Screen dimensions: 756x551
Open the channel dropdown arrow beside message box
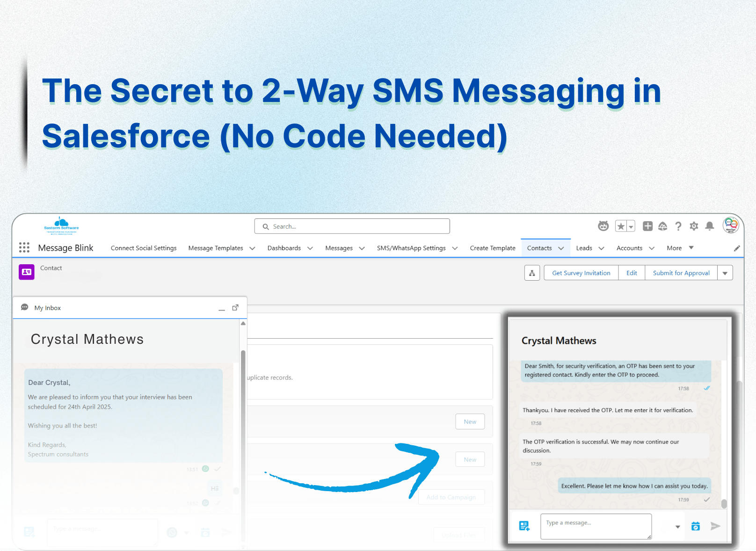point(677,527)
